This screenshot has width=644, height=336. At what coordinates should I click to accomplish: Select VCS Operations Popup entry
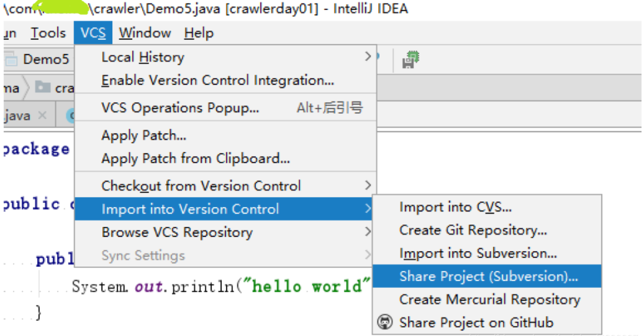(180, 108)
